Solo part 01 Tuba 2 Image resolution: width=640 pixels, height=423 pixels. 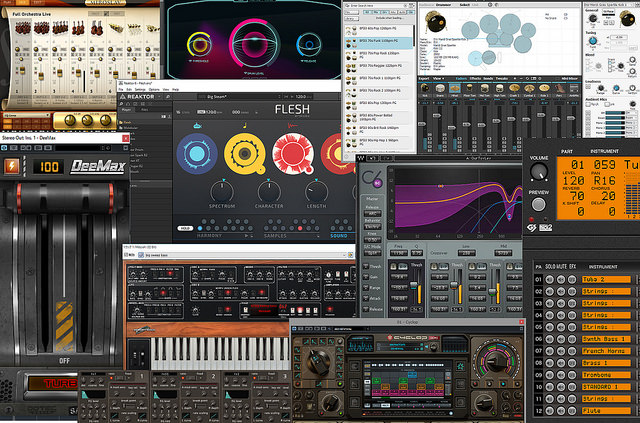pyautogui.click(x=550, y=280)
